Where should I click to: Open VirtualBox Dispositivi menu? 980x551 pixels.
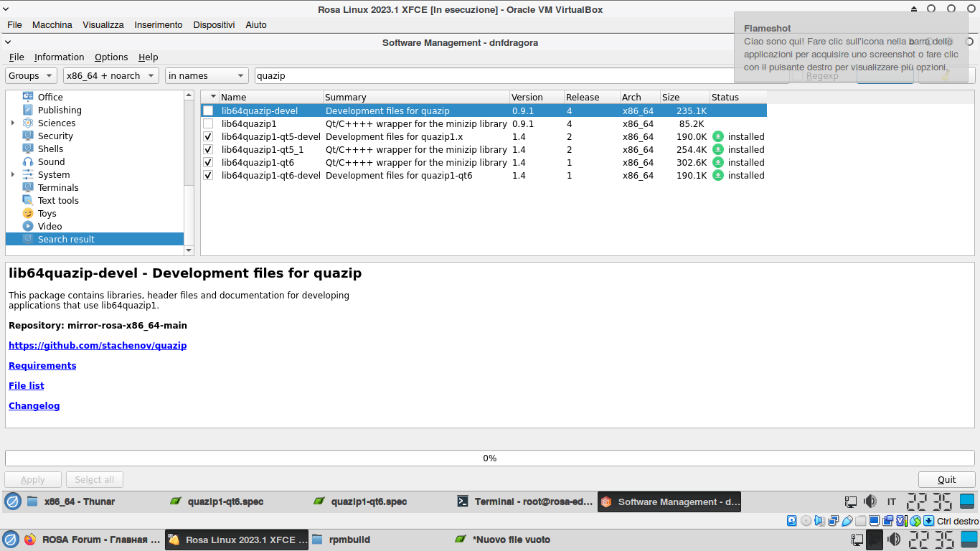(x=214, y=24)
